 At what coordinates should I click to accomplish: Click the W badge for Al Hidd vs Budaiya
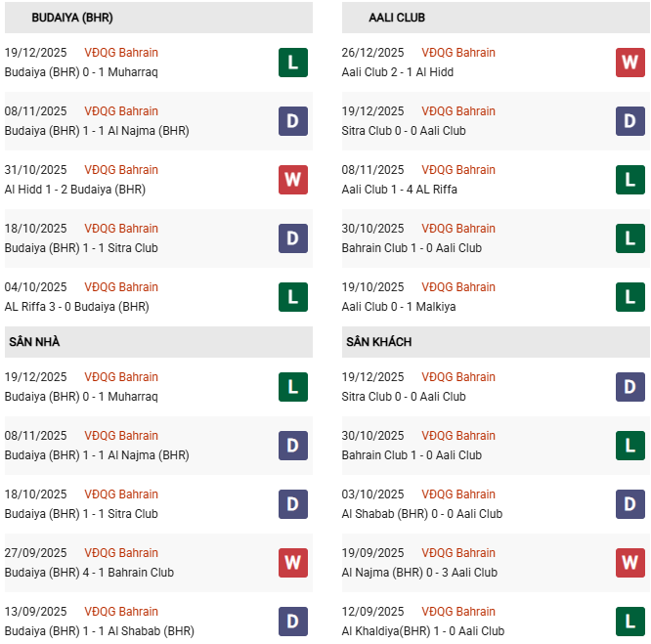pos(293,180)
